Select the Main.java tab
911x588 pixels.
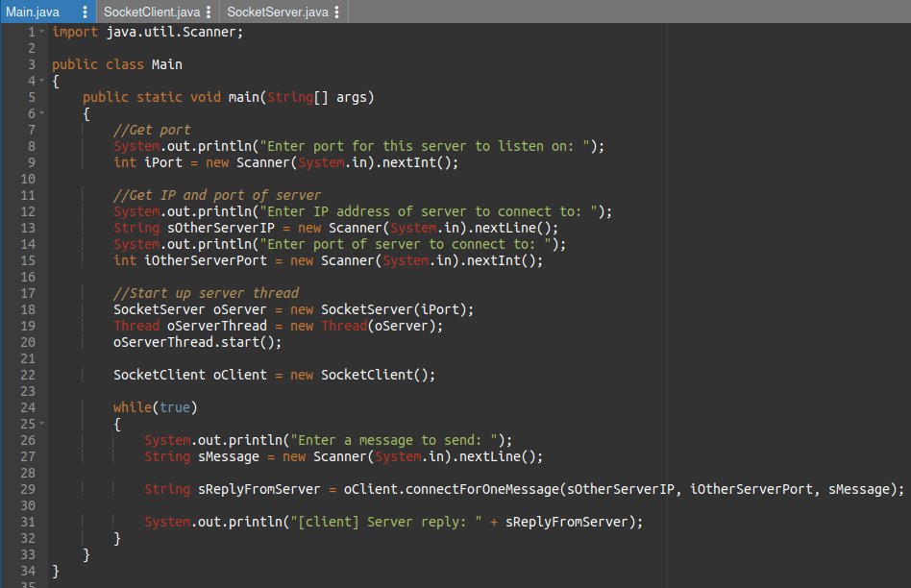(34, 12)
